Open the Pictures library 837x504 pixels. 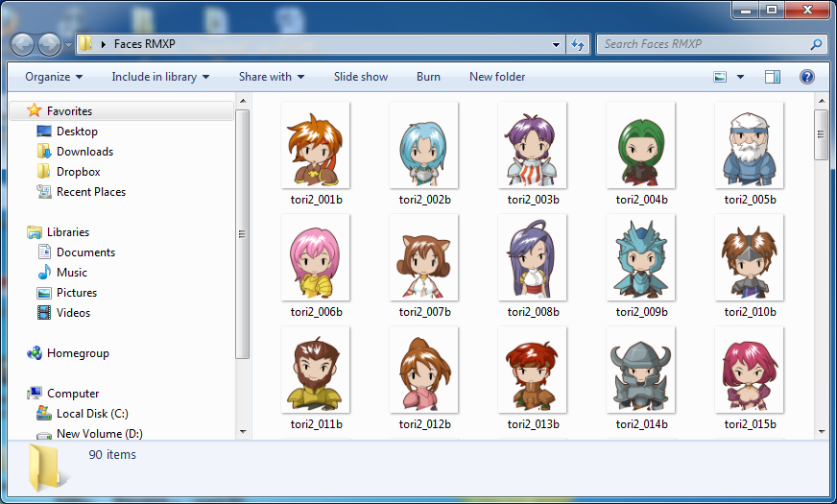(x=77, y=293)
